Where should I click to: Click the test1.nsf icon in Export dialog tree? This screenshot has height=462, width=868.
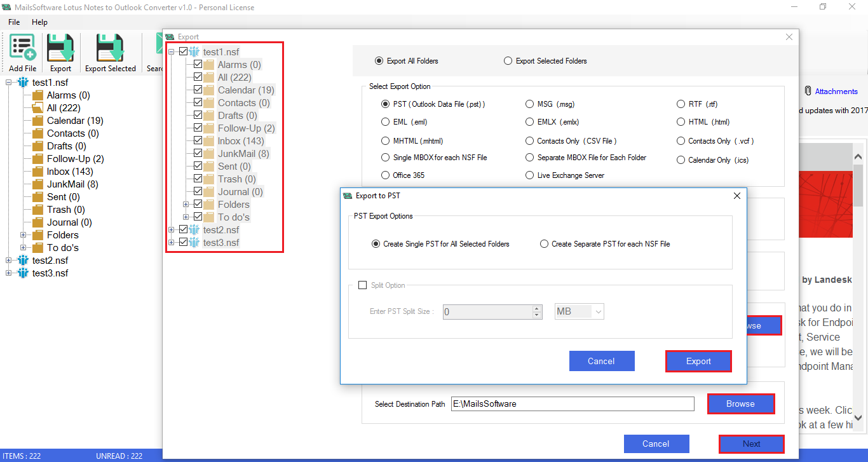pyautogui.click(x=194, y=51)
